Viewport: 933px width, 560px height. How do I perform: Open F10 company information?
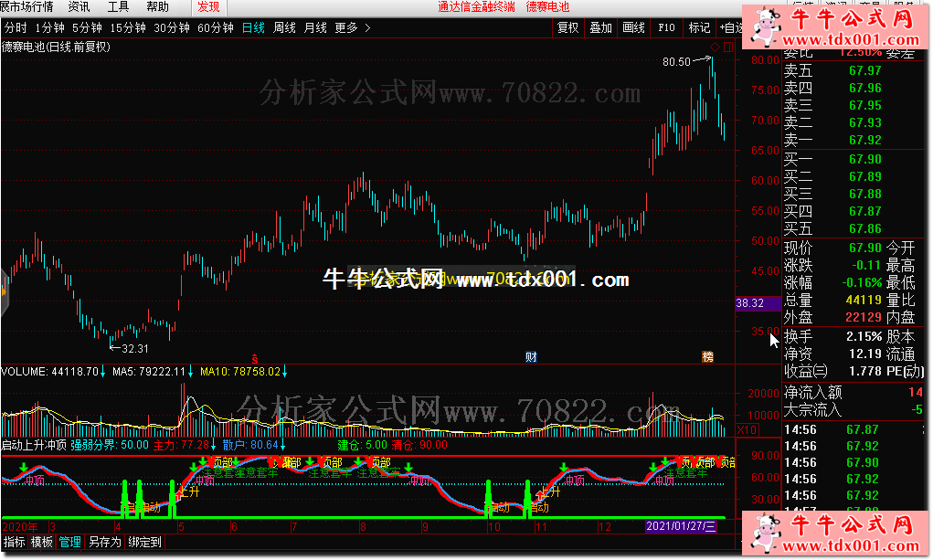tap(666, 27)
